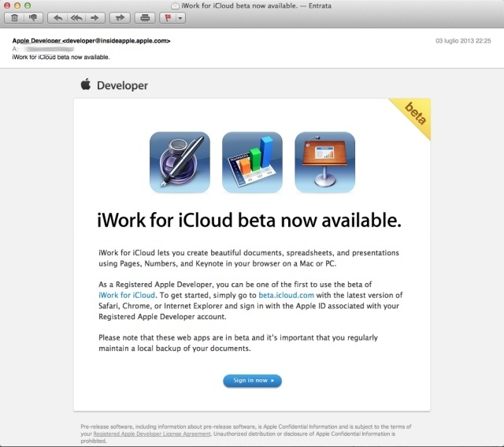504x447 pixels.
Task: Open the beta.icloud.com link
Action: pyautogui.click(x=286, y=295)
